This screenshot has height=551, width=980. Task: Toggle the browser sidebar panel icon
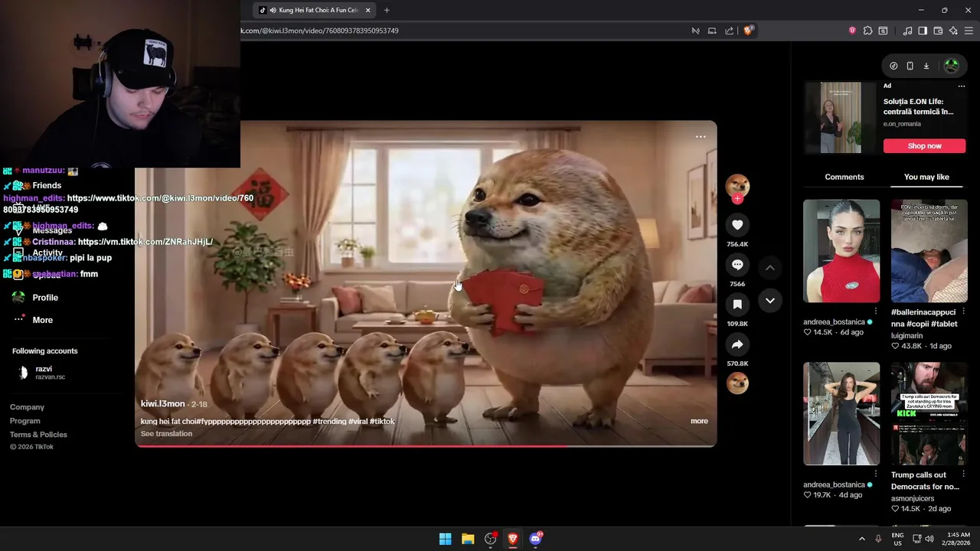point(923,31)
